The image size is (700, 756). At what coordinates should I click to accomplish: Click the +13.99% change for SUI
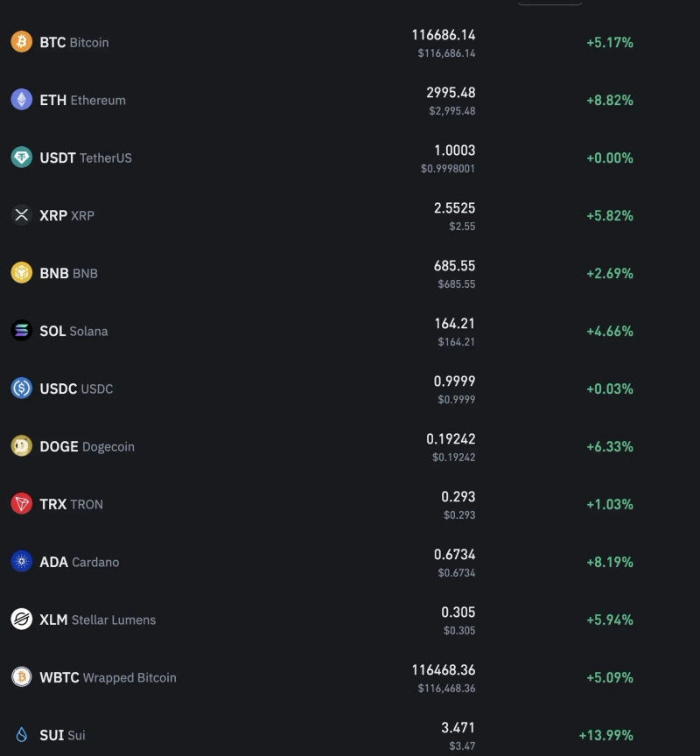coord(605,735)
